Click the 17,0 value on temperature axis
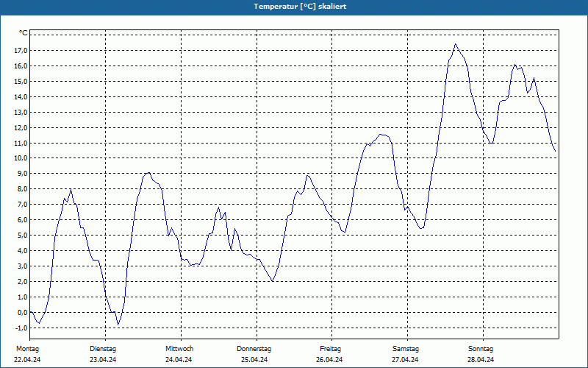 pos(21,51)
